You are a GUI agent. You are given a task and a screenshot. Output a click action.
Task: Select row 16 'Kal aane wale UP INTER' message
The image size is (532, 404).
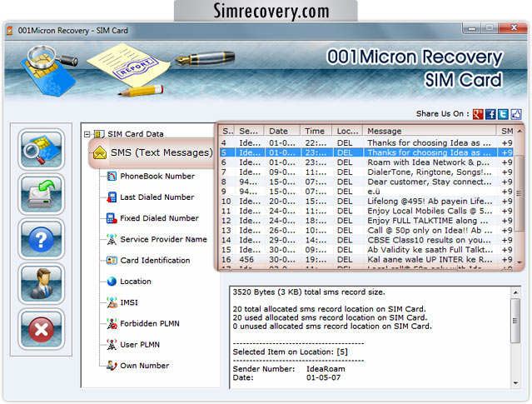pyautogui.click(x=366, y=260)
